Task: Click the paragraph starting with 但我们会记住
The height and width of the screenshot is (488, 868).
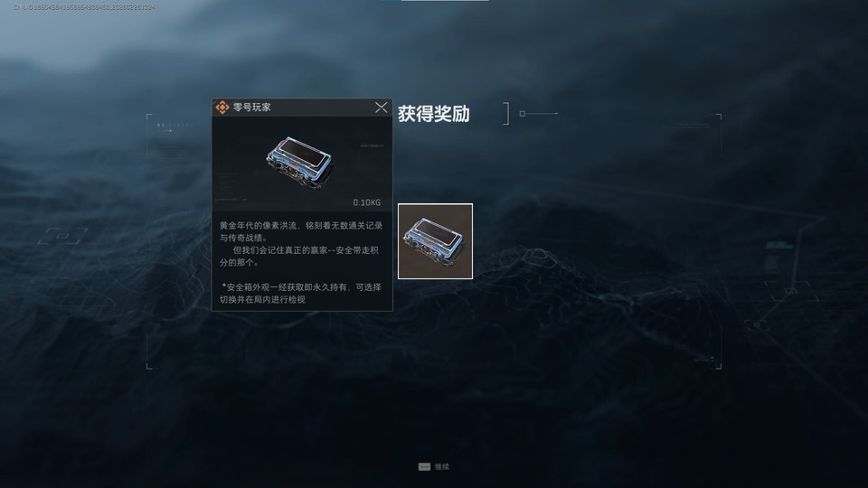Action: [299, 256]
